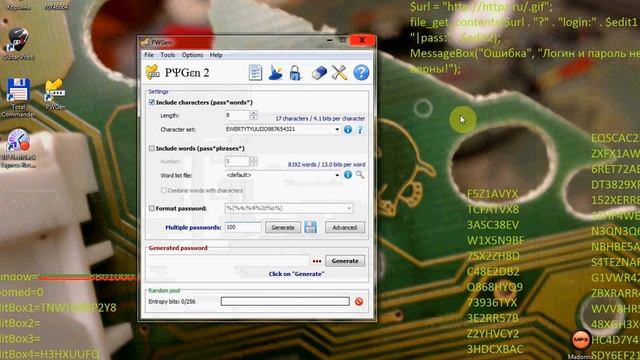Click the red clear entropy icon
640x360 pixels.
(x=359, y=302)
